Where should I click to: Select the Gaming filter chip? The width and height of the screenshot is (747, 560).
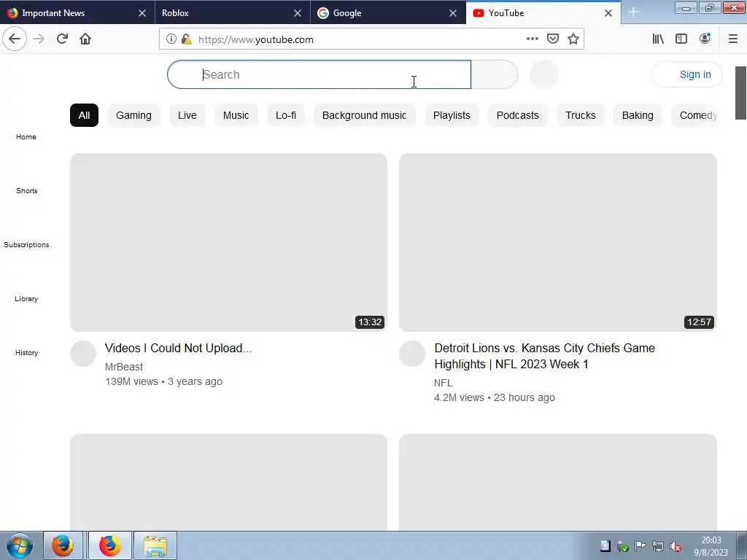134,115
